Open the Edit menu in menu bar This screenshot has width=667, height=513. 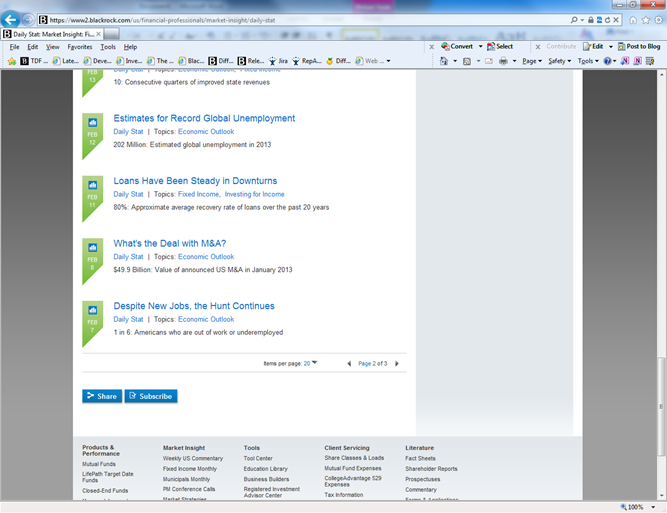(33, 47)
